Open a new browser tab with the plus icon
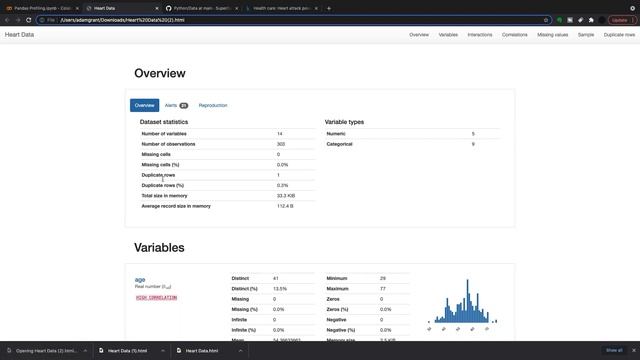 329,8
